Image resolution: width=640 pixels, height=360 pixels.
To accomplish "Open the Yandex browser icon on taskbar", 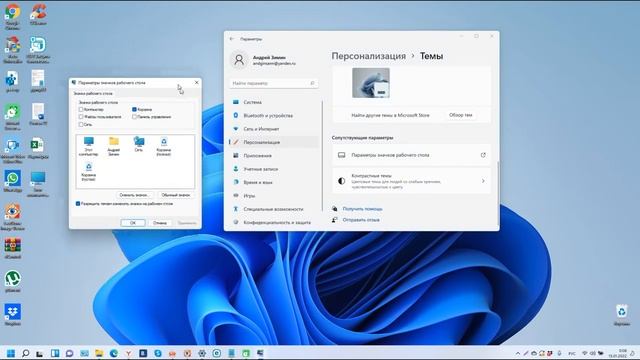I will pos(128,353).
